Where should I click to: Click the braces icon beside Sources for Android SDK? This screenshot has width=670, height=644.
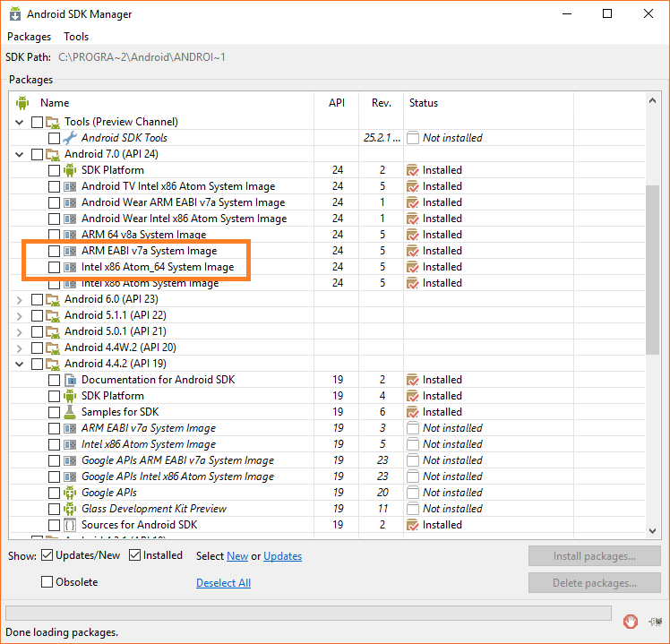click(x=71, y=525)
